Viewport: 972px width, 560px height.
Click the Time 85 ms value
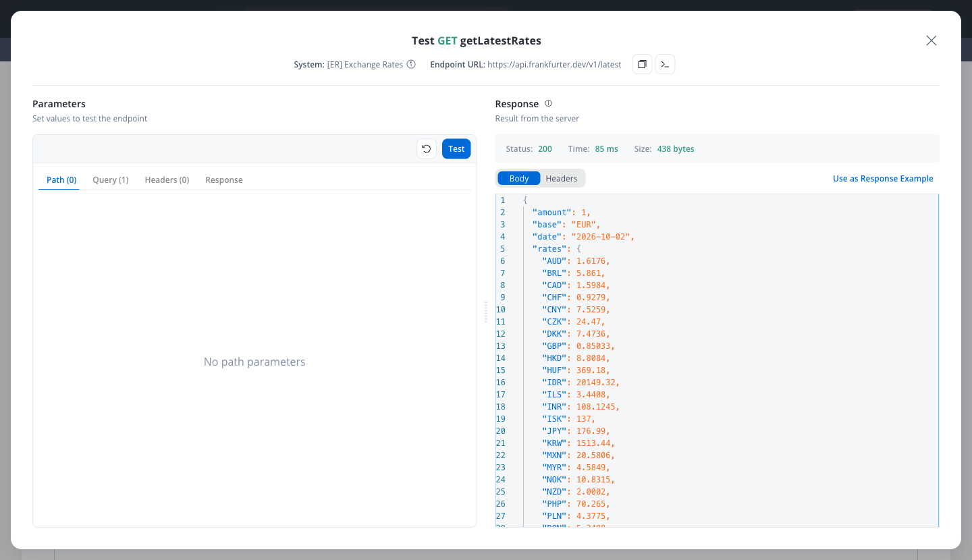pos(607,149)
